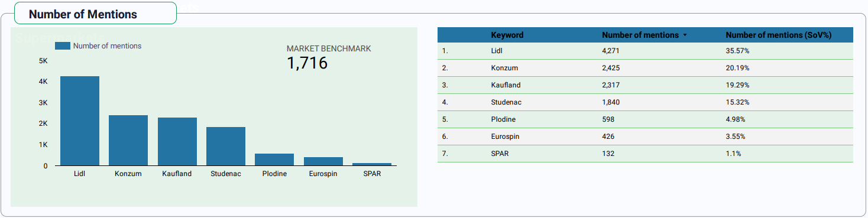Image resolution: width=868 pixels, height=218 pixels.
Task: Click the Number of Mentions section title
Action: coord(83,14)
